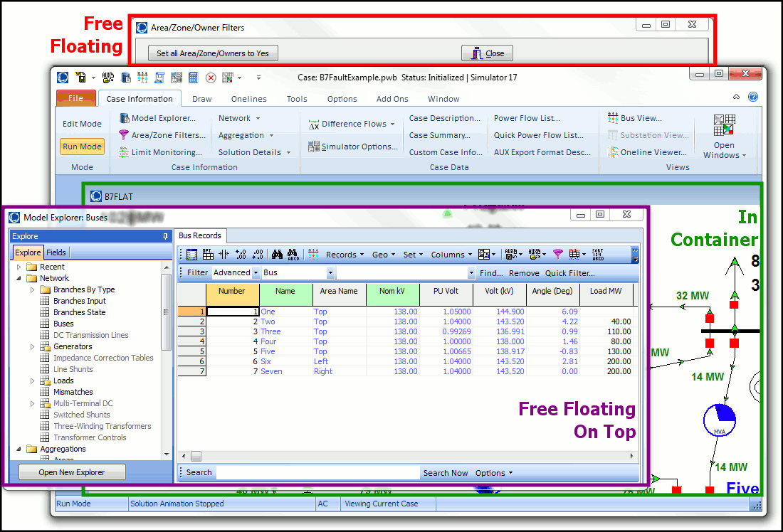783x532 pixels.
Task: Switch to the Fields tab in Explore panel
Action: pos(56,252)
